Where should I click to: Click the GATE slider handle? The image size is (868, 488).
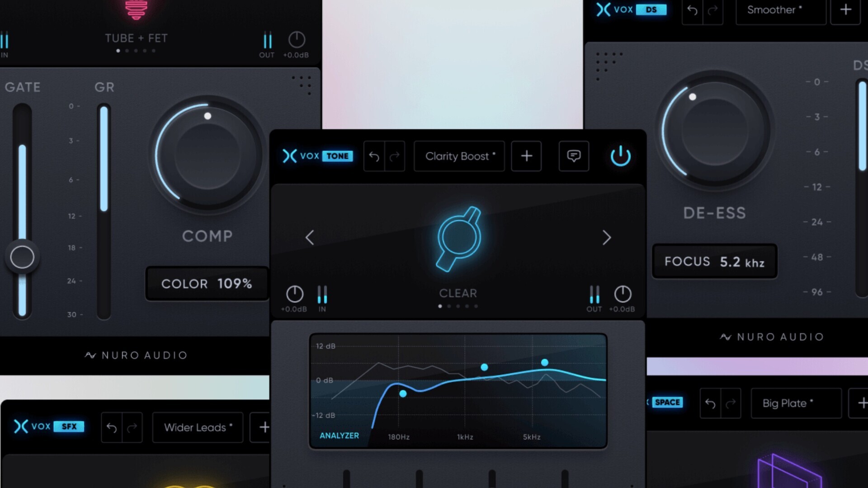22,257
